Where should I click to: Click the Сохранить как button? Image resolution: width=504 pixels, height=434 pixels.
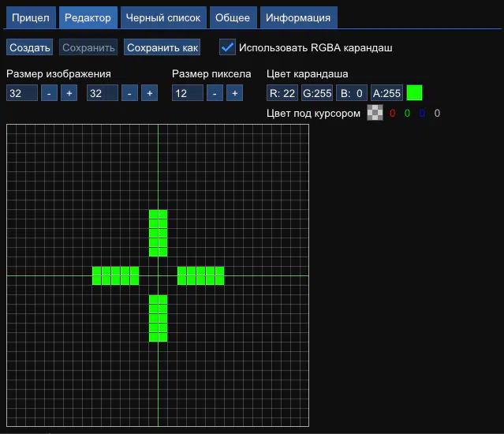click(162, 48)
